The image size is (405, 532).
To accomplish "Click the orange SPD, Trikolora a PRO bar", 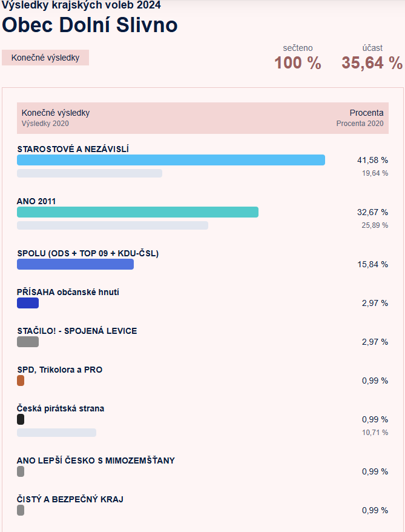I will (x=21, y=381).
